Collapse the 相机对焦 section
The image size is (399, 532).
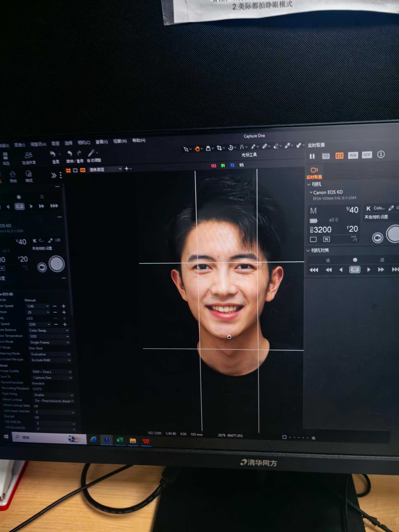pos(308,251)
